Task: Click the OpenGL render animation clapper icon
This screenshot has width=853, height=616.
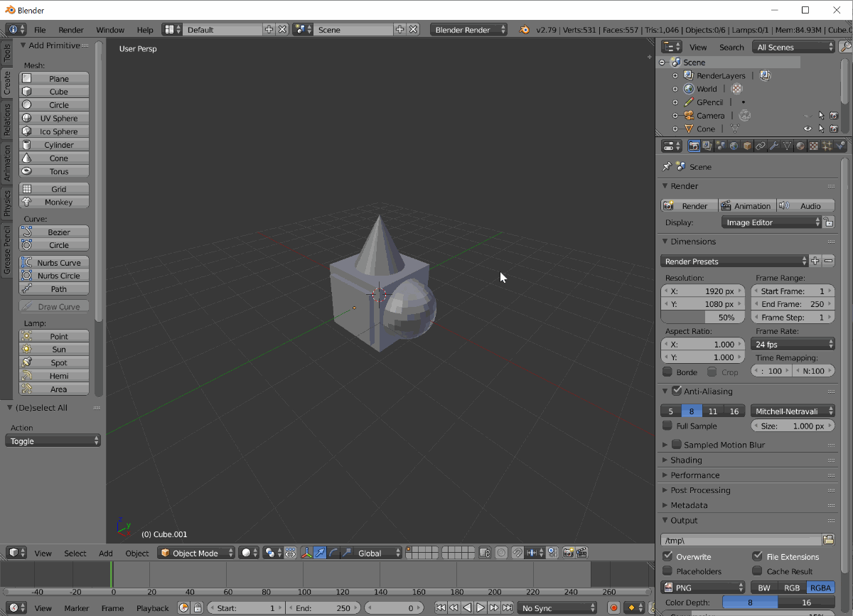Action: (581, 553)
